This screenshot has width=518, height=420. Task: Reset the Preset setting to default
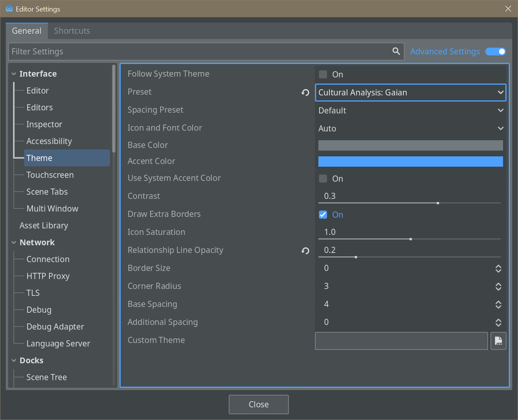(x=305, y=92)
